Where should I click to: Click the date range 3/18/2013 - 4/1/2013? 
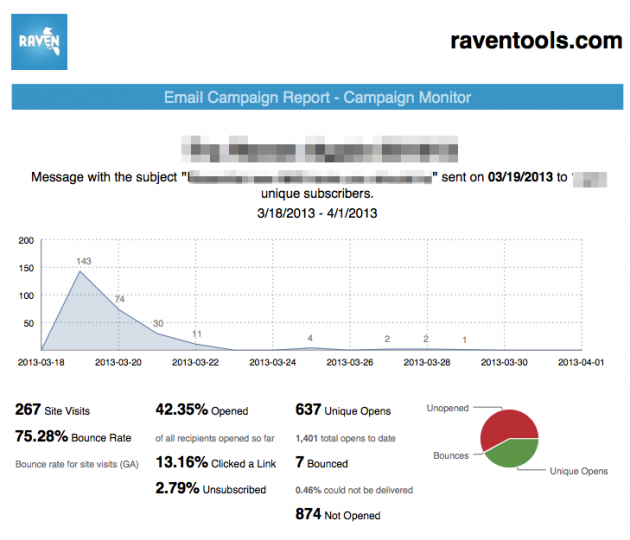317,213
